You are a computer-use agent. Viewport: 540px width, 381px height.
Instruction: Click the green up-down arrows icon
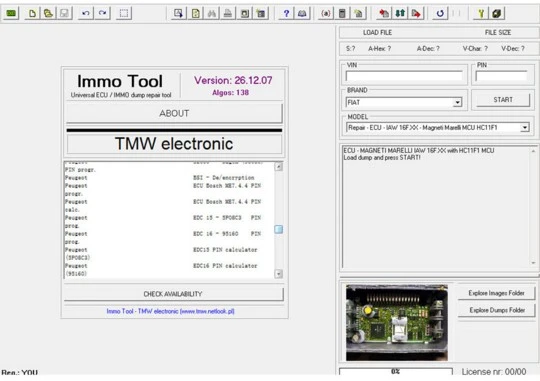(x=400, y=13)
